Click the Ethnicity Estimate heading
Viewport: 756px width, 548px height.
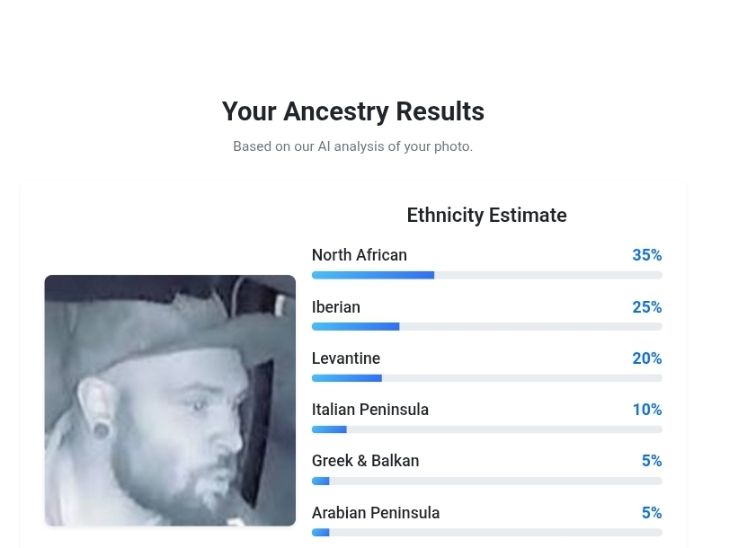(487, 215)
